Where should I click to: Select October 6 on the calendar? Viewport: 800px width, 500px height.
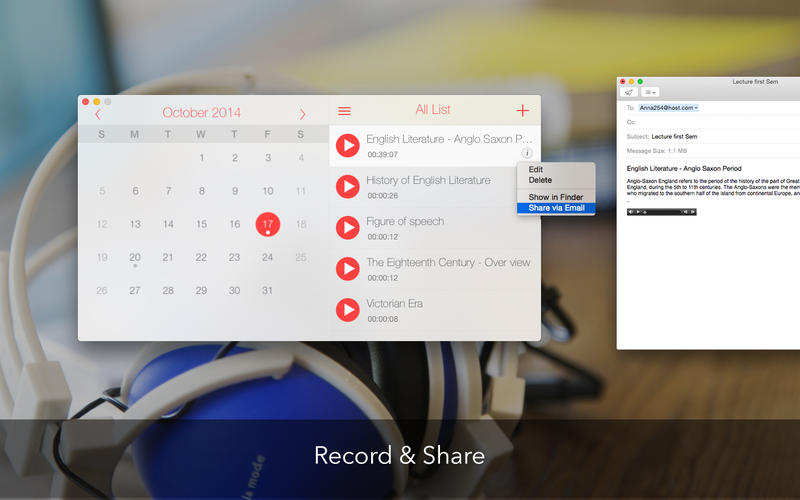tap(135, 191)
